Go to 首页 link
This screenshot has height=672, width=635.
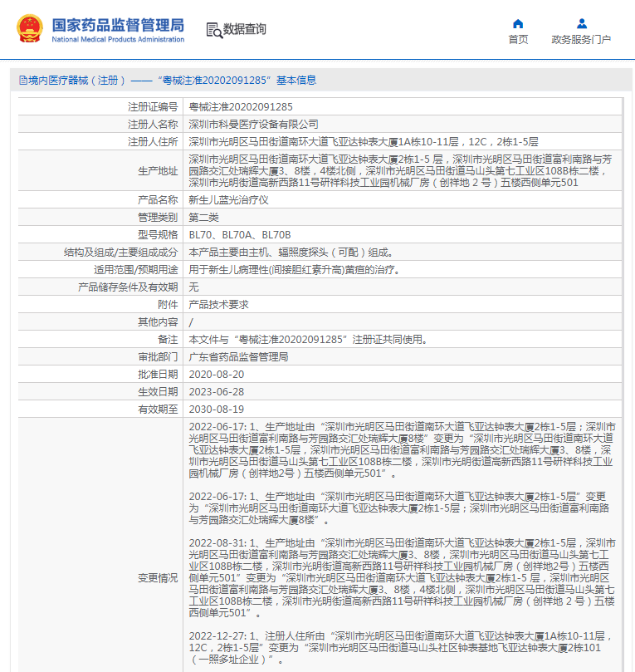tap(518, 39)
